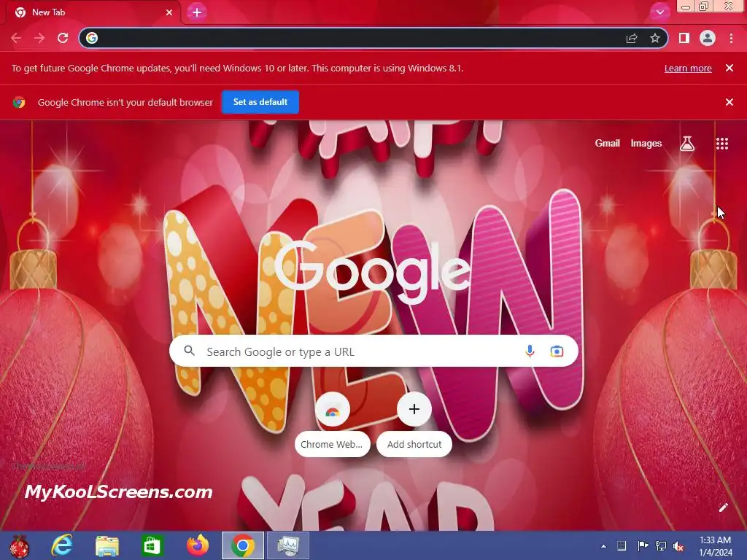Open the clock showing 1:33 AM
The width and height of the screenshot is (747, 560).
tap(715, 546)
